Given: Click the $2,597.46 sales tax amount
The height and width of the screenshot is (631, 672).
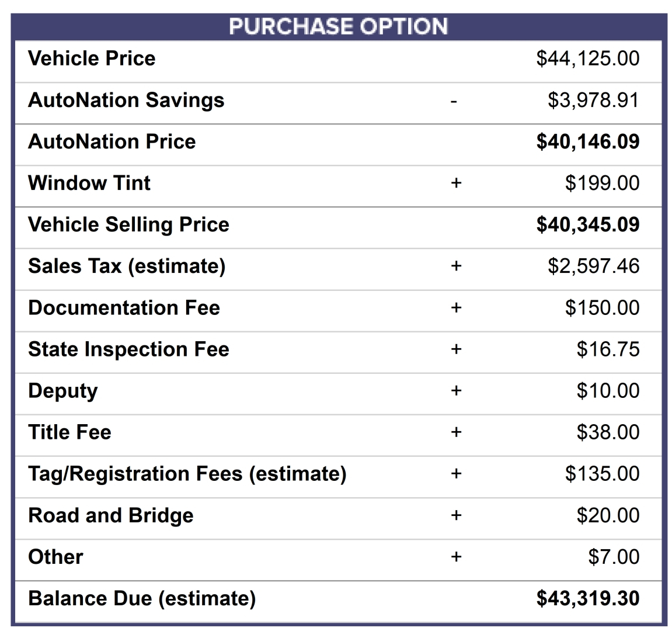Looking at the screenshot, I should click(x=594, y=266).
